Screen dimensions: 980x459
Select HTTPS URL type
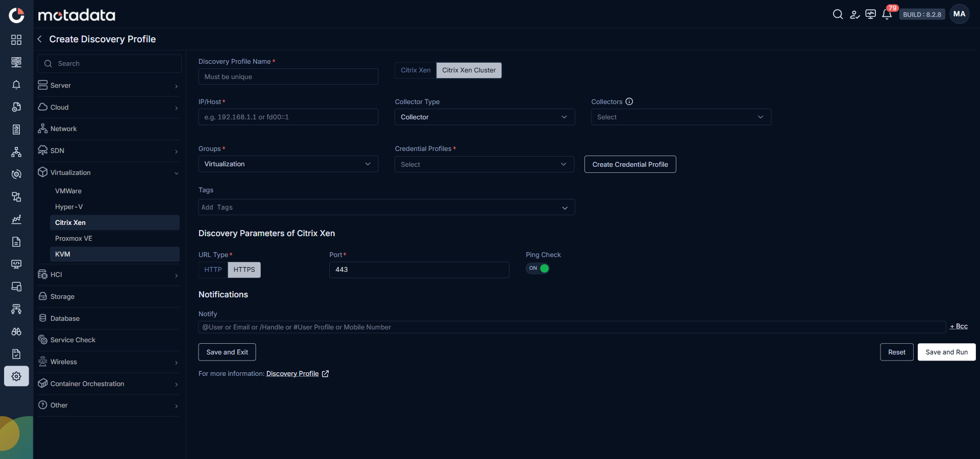244,270
